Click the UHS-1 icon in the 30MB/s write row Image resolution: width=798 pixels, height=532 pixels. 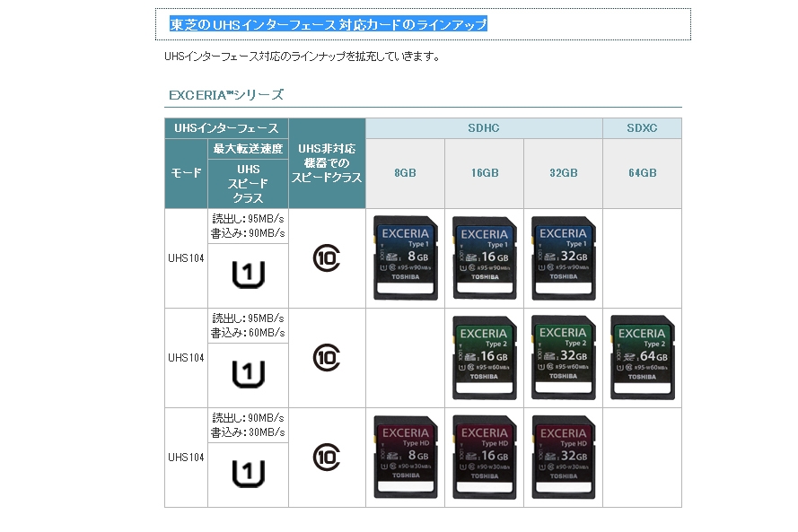pos(249,474)
